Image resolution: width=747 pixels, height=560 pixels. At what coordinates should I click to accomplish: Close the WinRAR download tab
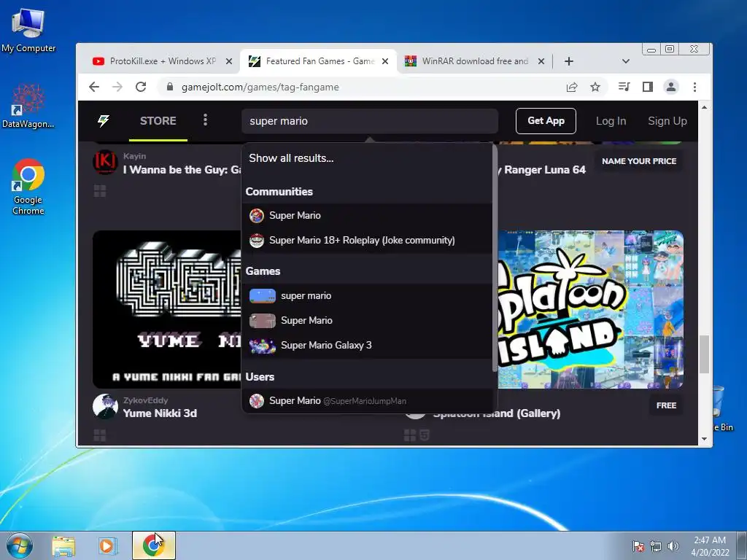[541, 61]
